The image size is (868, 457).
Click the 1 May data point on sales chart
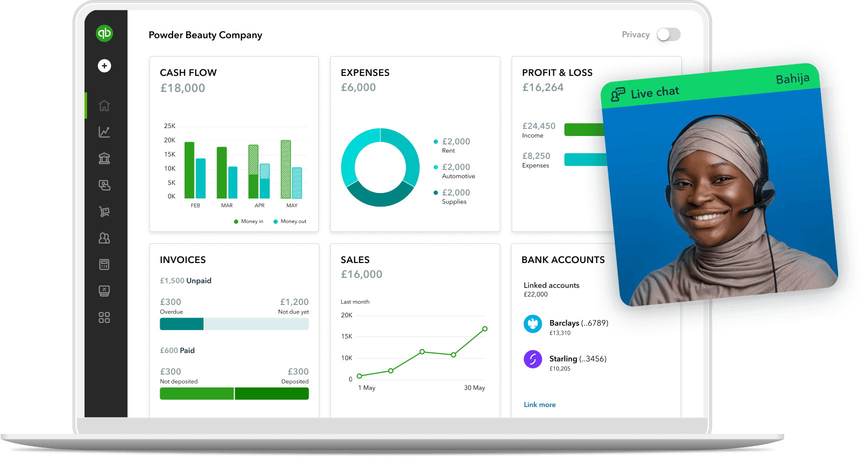pyautogui.click(x=359, y=376)
